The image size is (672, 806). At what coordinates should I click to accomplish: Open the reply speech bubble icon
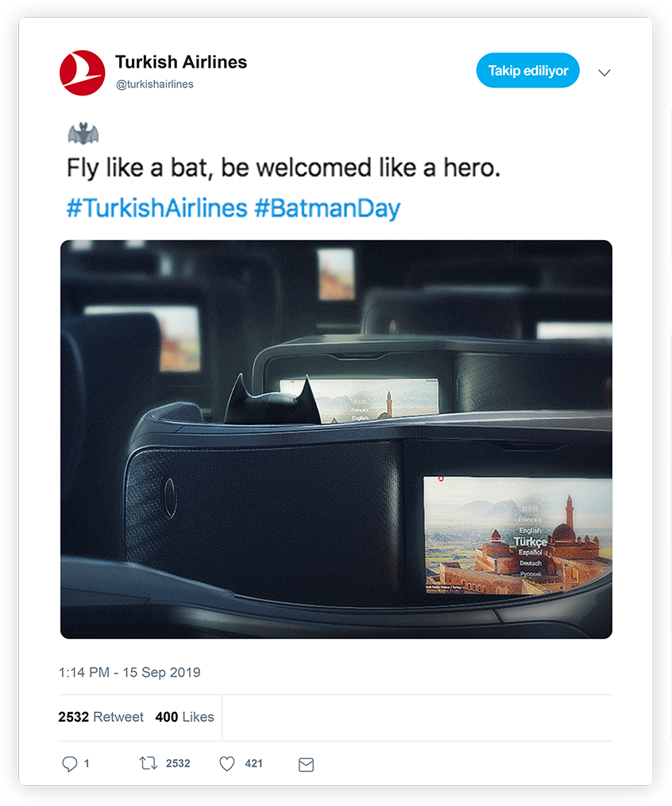coord(69,764)
